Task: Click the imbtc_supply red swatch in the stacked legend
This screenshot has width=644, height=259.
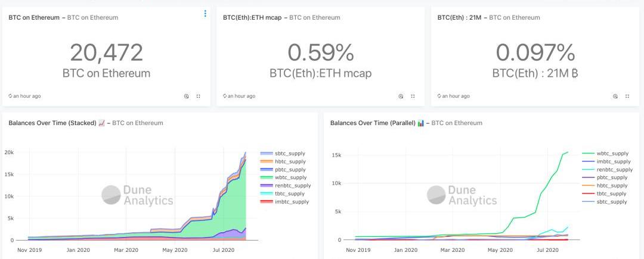Action: (x=267, y=202)
